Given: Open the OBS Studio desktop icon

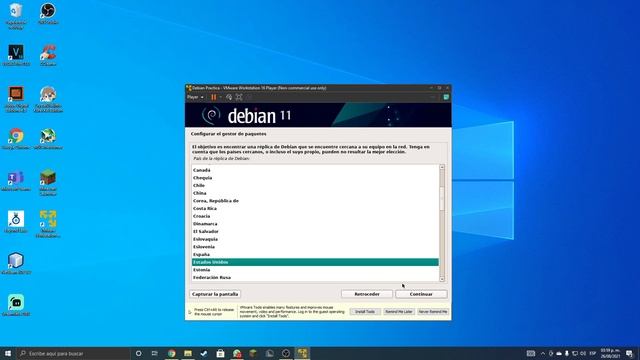Looking at the screenshot, I should point(48,14).
